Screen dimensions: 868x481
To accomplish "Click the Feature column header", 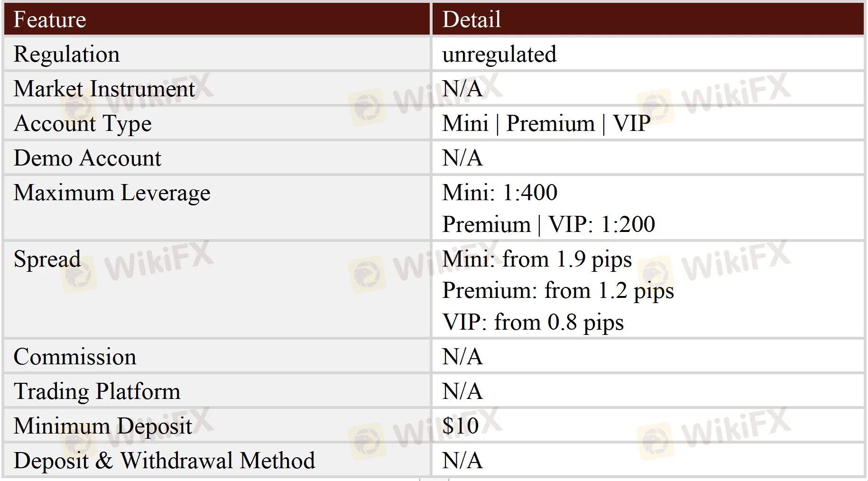I will coord(50,19).
